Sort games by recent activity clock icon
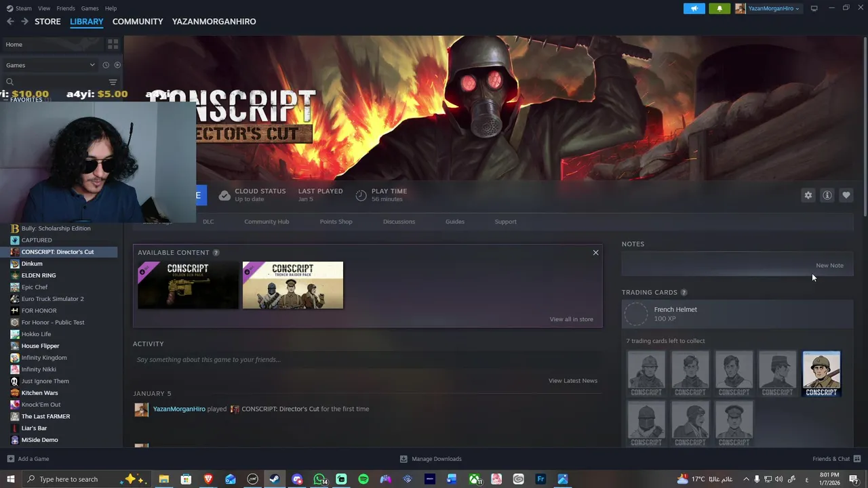Viewport: 868px width, 488px height. tap(106, 65)
